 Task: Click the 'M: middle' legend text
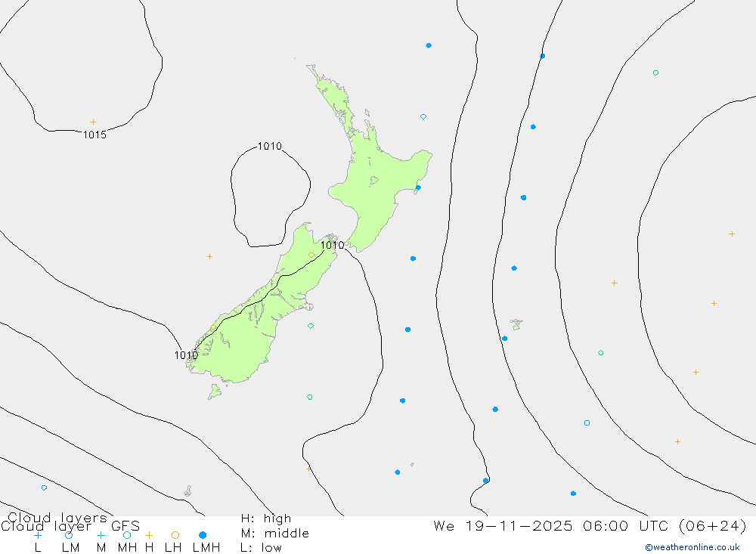[275, 534]
